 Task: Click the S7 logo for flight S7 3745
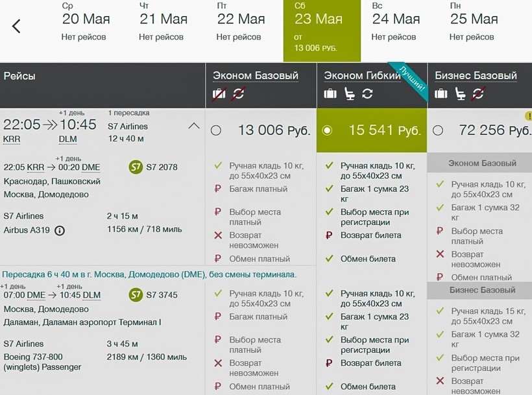(x=136, y=294)
